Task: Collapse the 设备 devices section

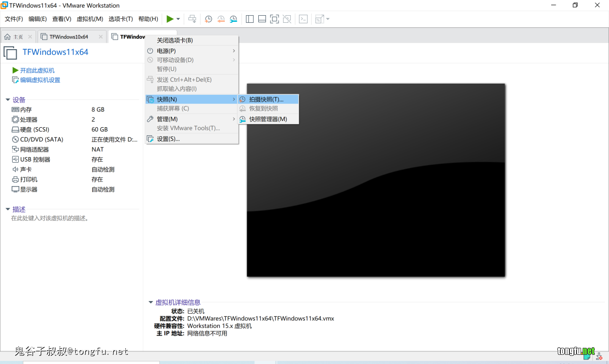Action: (8, 100)
